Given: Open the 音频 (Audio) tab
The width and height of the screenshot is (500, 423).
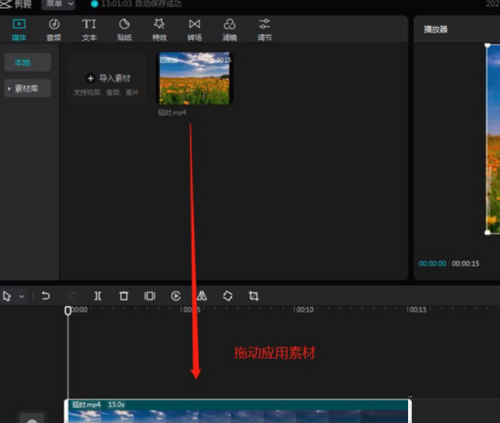Looking at the screenshot, I should 54,30.
